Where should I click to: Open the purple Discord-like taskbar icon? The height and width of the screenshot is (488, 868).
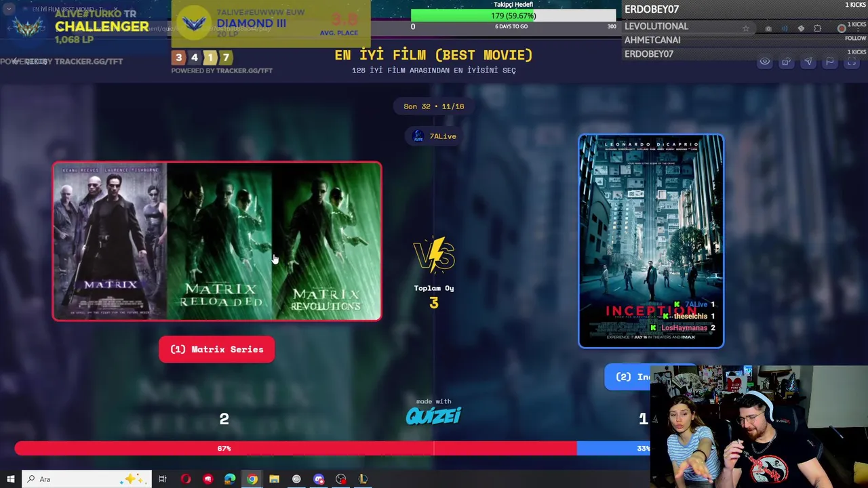click(319, 479)
